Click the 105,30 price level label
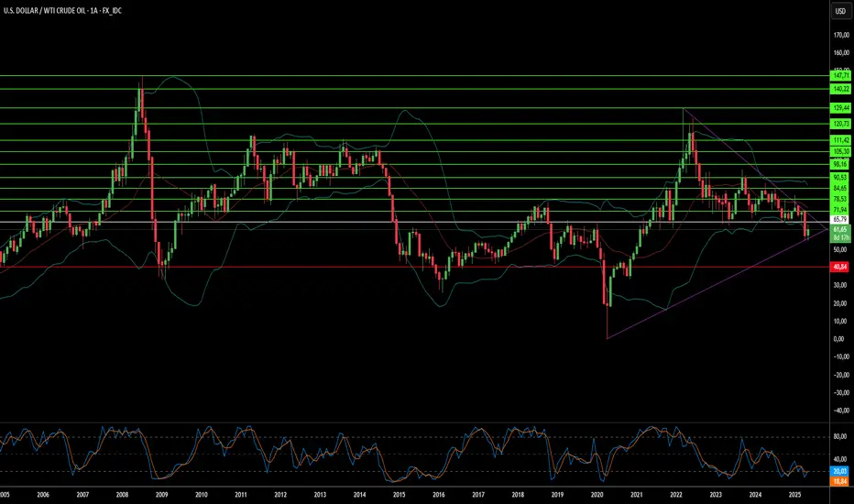854x504 pixels. 840,151
